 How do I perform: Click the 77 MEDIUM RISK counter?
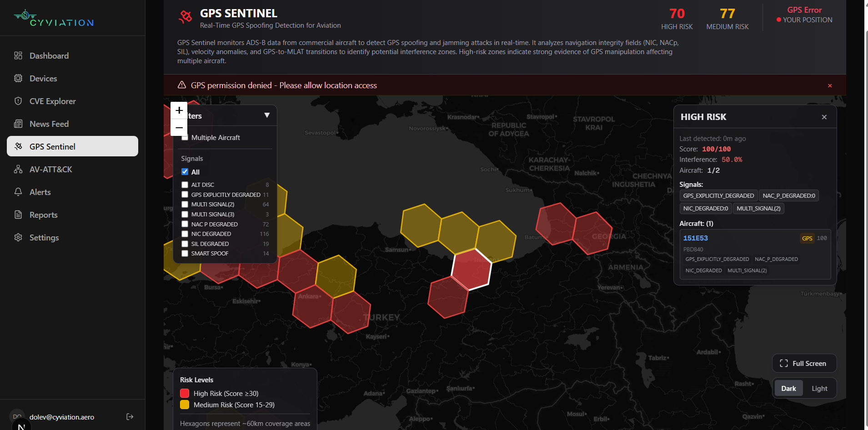(727, 19)
